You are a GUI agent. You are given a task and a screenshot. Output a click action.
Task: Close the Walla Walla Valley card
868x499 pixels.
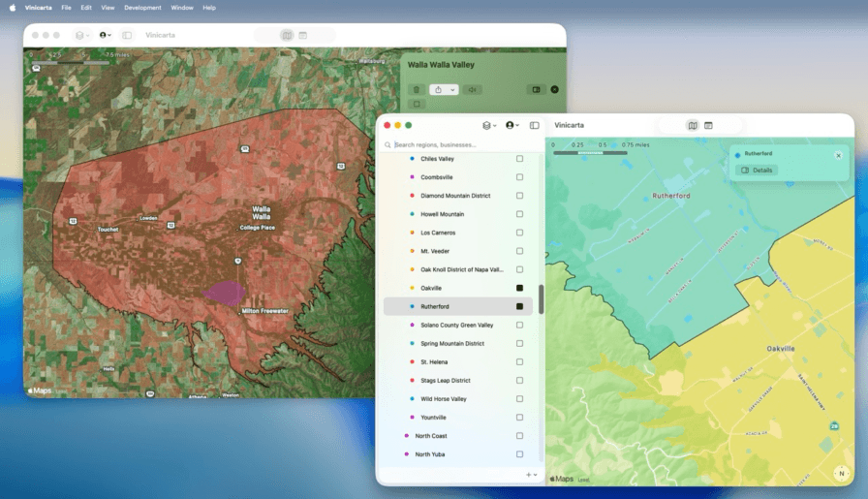[555, 90]
